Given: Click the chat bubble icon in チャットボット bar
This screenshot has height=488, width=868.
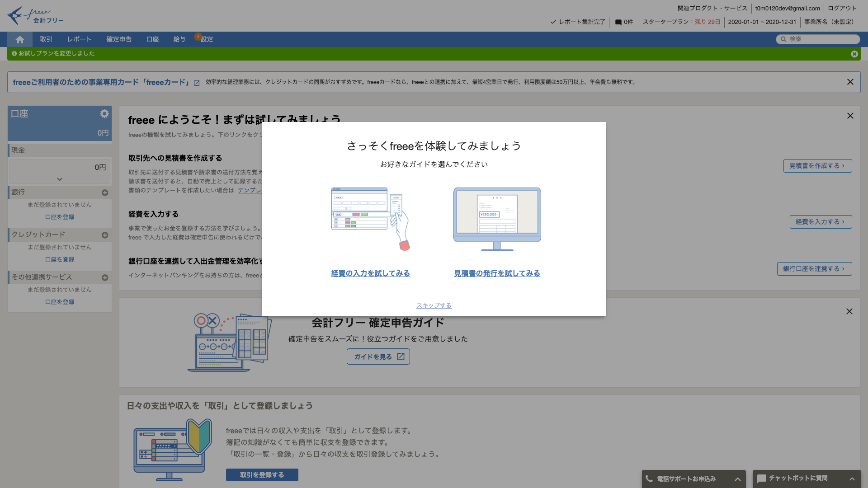Looking at the screenshot, I should (762, 479).
